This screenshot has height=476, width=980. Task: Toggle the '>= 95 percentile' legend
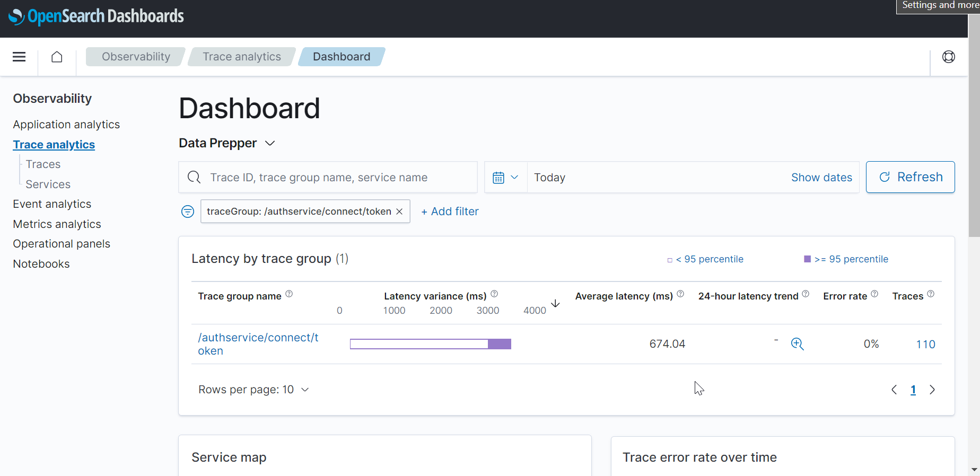point(846,259)
